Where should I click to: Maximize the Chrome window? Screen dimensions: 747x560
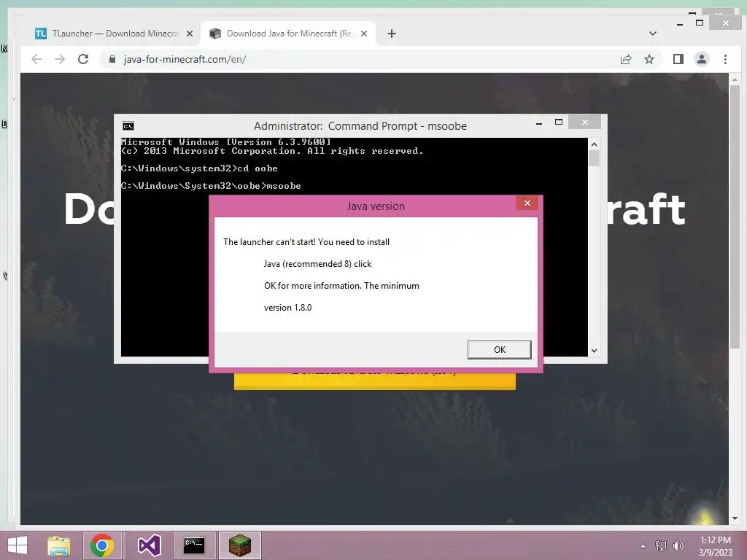[700, 23]
